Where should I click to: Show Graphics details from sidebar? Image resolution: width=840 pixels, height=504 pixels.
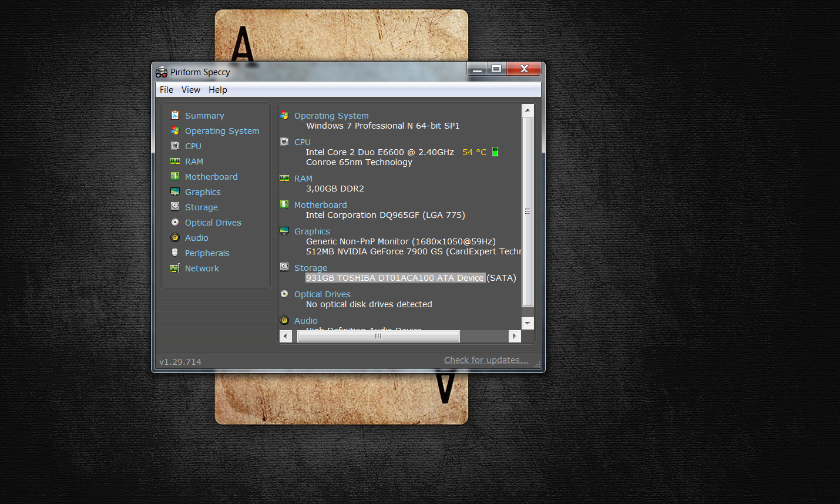tap(203, 192)
